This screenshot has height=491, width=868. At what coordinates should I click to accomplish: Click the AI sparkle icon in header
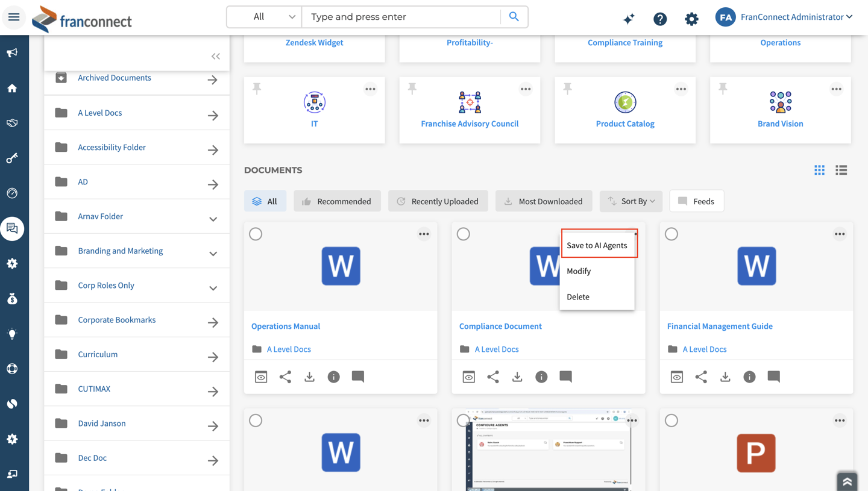point(629,19)
